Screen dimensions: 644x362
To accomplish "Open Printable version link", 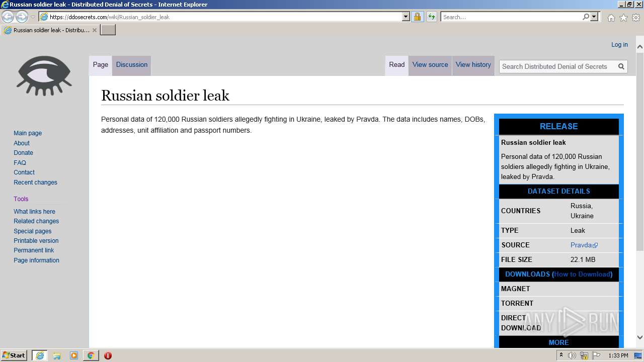I will point(36,241).
